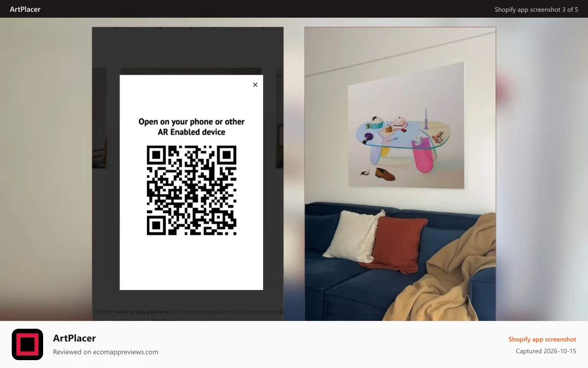This screenshot has width=588, height=368.
Task: Click the AR QR code image
Action: point(192,190)
